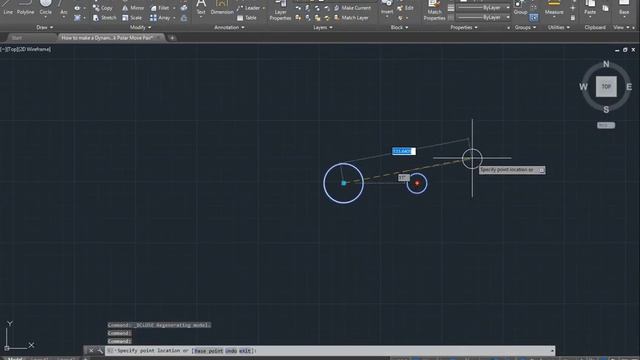The width and height of the screenshot is (640, 360).
Task: Select the Polyline tool
Action: click(25, 8)
